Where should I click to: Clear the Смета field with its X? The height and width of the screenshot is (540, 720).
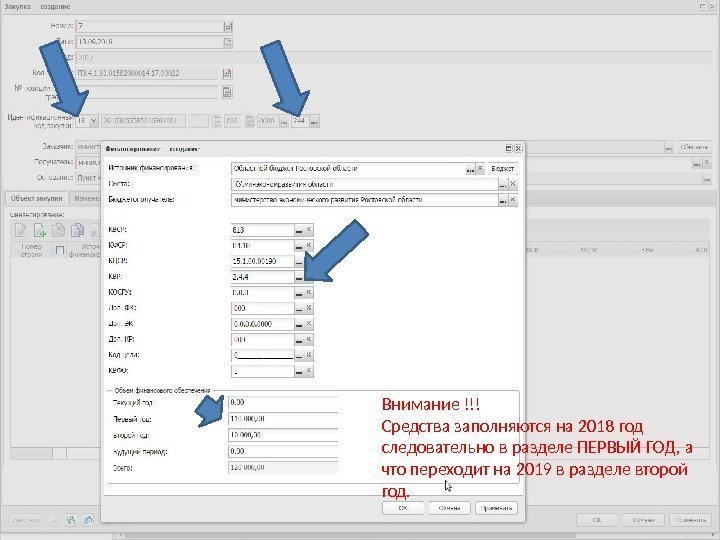tap(513, 185)
